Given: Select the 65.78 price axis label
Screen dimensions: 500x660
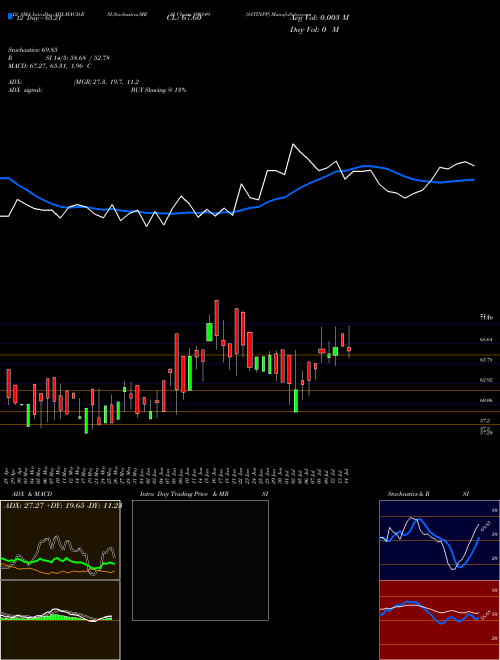Looking at the screenshot, I should pos(486,360).
